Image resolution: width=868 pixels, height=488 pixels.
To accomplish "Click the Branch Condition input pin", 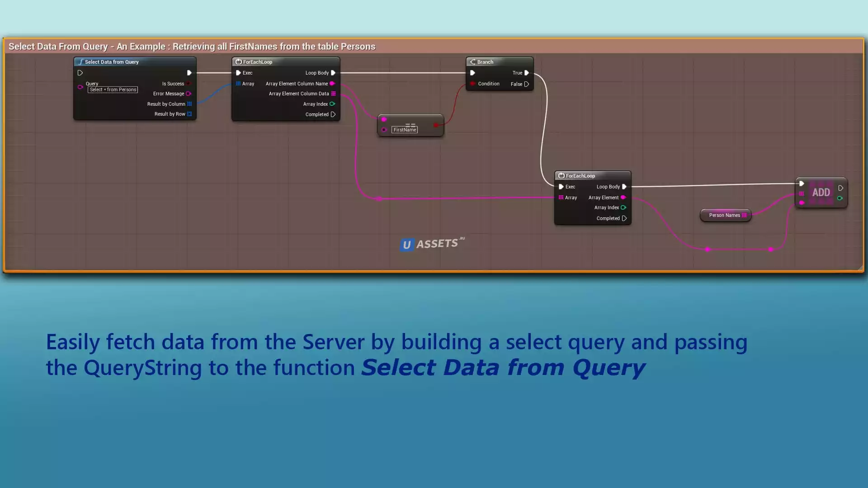I will pyautogui.click(x=472, y=84).
